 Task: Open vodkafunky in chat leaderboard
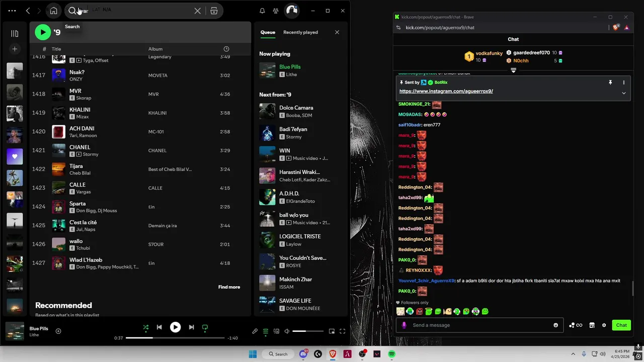(x=489, y=53)
